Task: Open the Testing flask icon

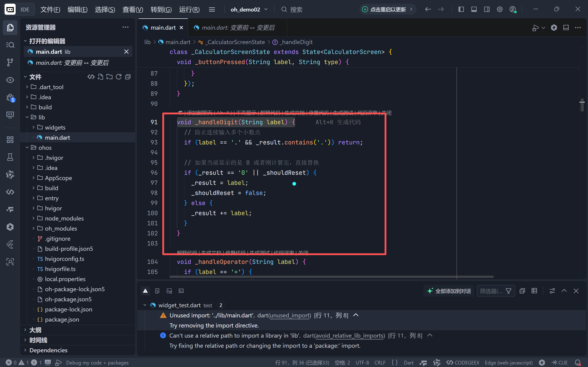Action: [x=10, y=157]
